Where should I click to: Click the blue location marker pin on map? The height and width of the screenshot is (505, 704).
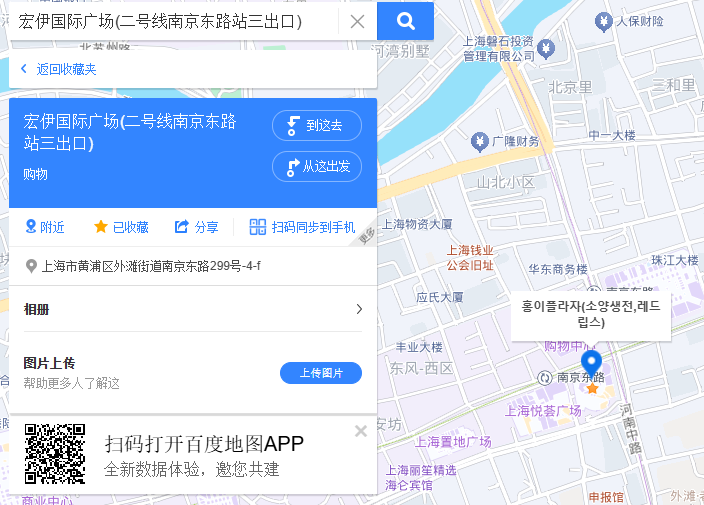pyautogui.click(x=591, y=363)
